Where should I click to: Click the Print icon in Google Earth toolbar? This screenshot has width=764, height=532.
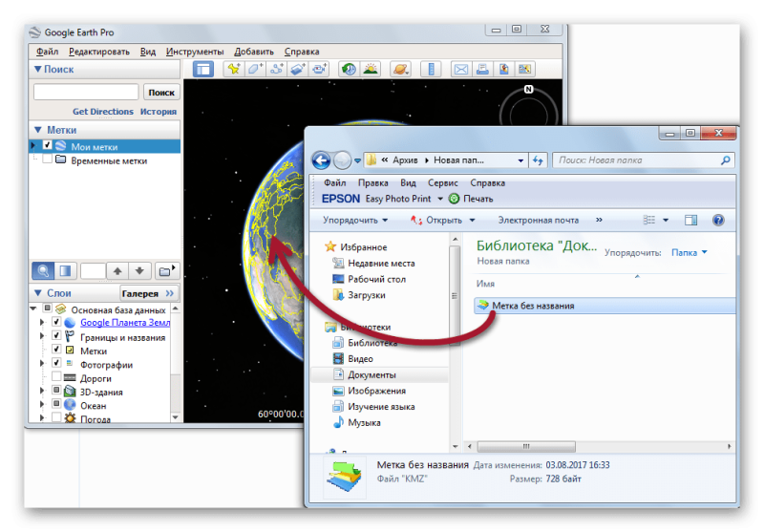point(482,69)
